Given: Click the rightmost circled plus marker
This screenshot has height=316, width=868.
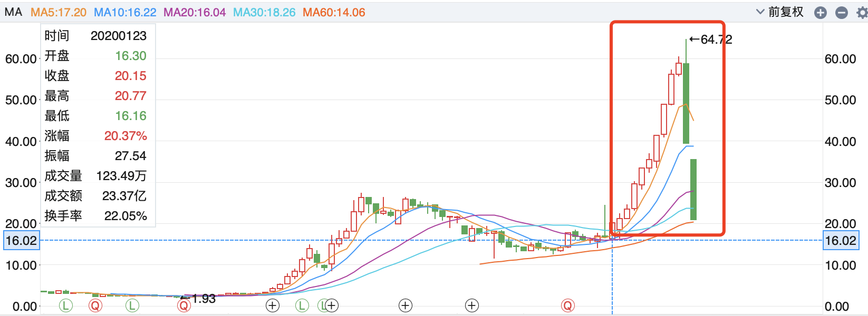Looking at the screenshot, I should click(471, 305).
